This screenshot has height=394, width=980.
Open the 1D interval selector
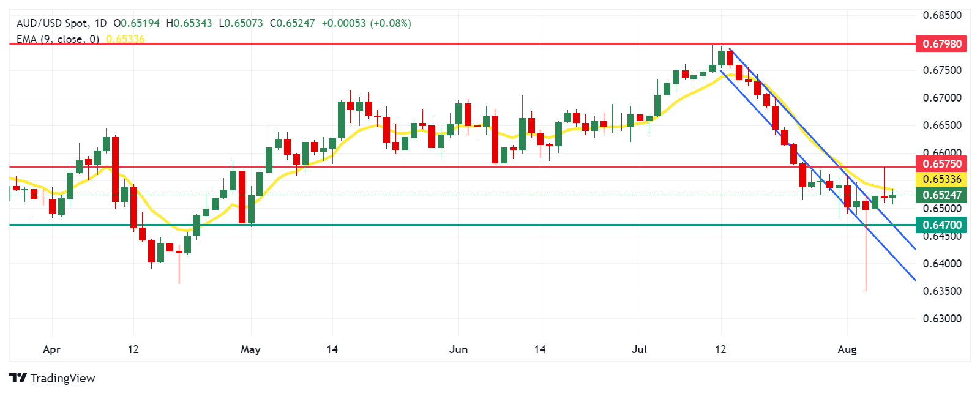pyautogui.click(x=100, y=23)
